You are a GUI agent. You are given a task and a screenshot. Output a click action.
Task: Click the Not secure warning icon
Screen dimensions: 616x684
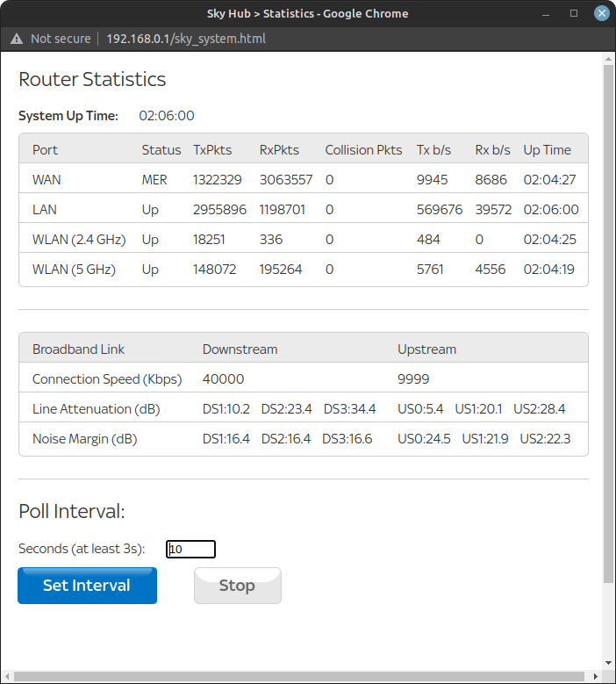[x=17, y=39]
